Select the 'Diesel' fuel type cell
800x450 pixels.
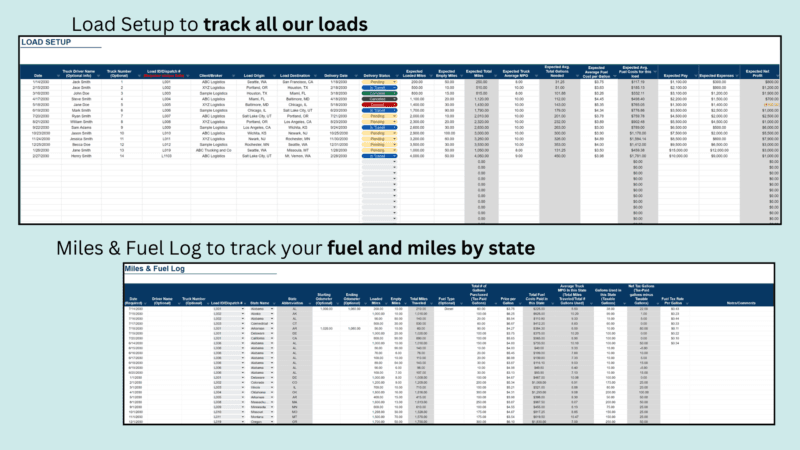(x=448, y=309)
